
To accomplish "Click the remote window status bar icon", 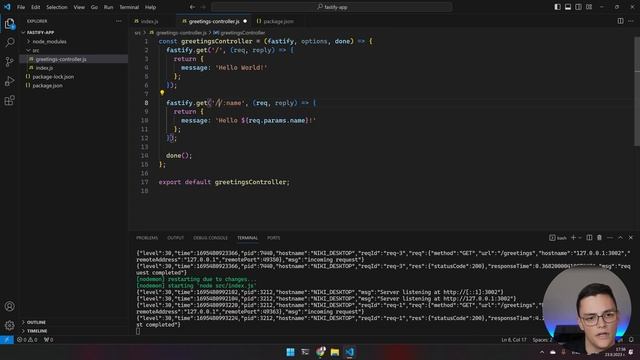I will click(x=7, y=340).
